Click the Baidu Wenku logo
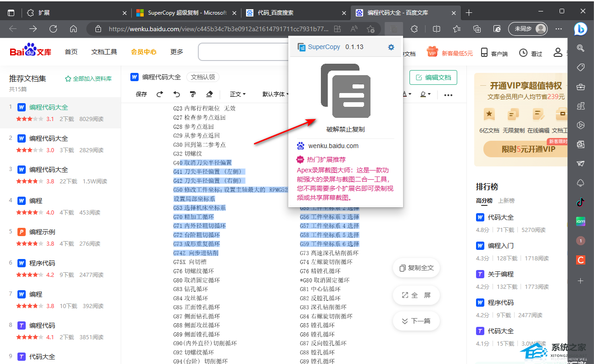Image resolution: width=594 pixels, height=364 pixels. click(x=30, y=50)
